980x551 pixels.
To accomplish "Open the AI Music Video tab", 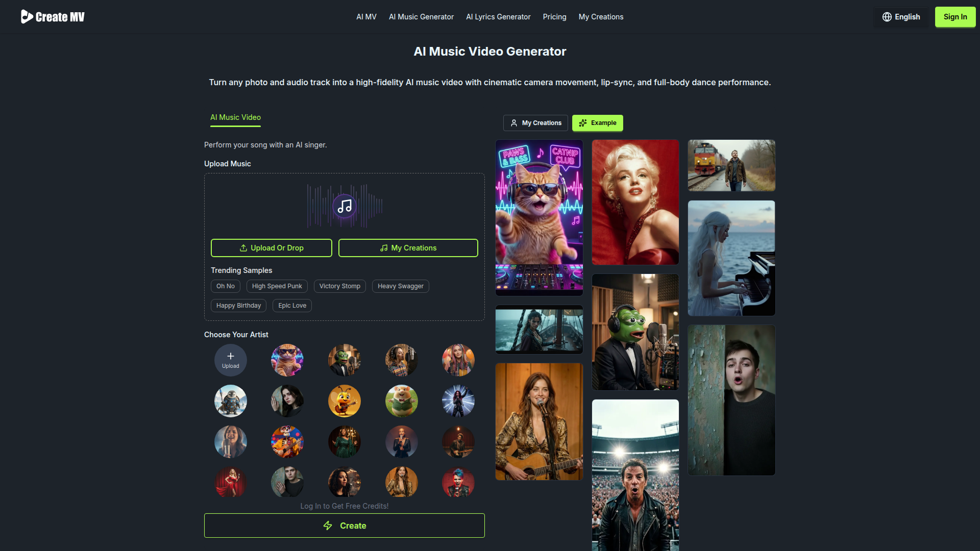I will click(235, 117).
